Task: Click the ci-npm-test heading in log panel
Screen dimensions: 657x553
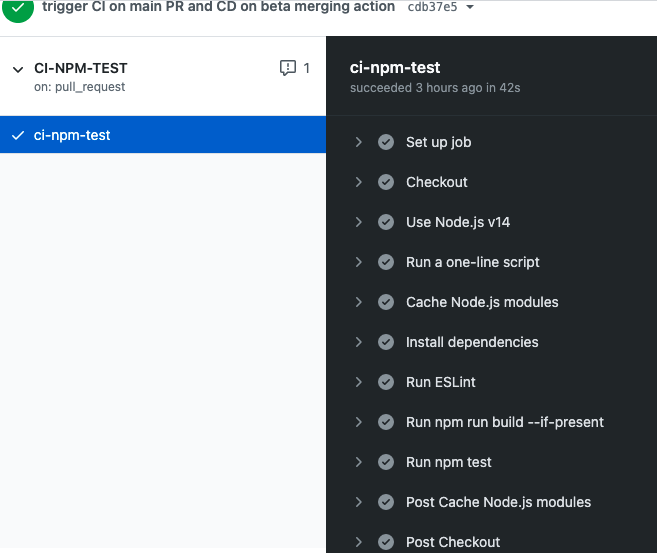Action: click(x=395, y=68)
